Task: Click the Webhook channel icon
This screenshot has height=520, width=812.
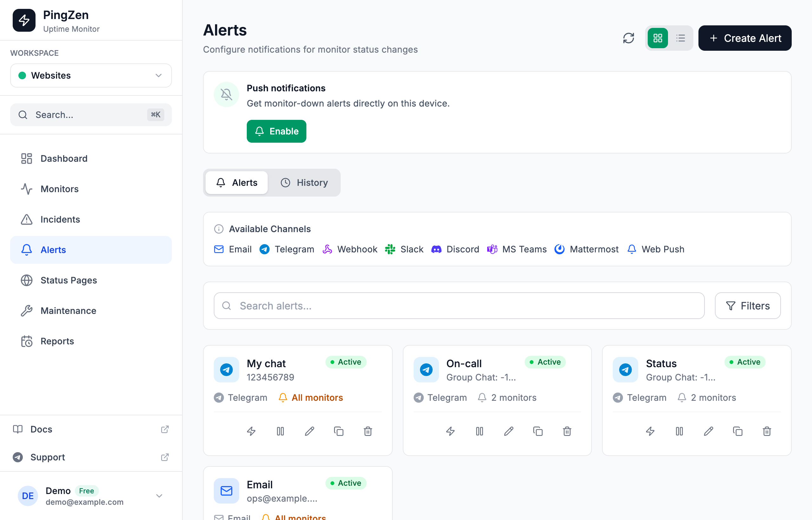Action: click(x=327, y=249)
